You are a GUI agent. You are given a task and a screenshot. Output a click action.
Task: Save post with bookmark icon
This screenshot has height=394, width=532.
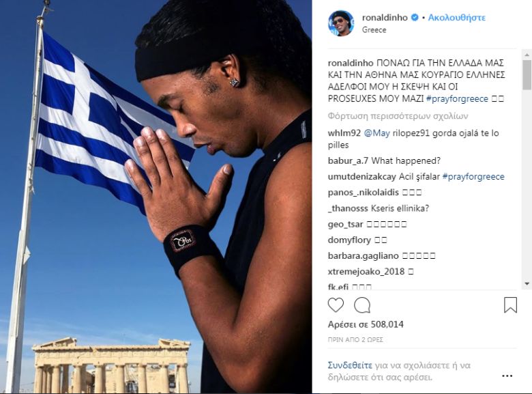point(510,305)
